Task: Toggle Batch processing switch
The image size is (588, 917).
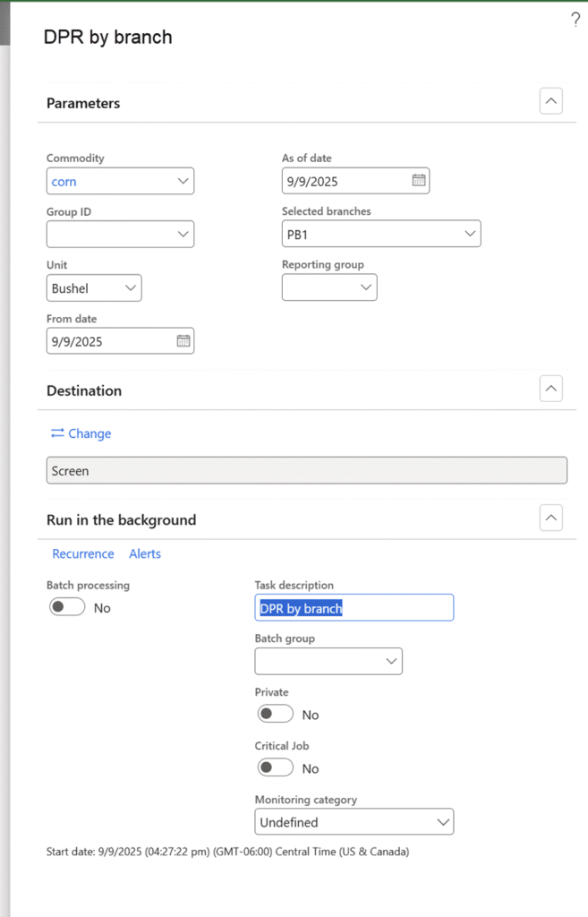Action: pyautogui.click(x=67, y=607)
